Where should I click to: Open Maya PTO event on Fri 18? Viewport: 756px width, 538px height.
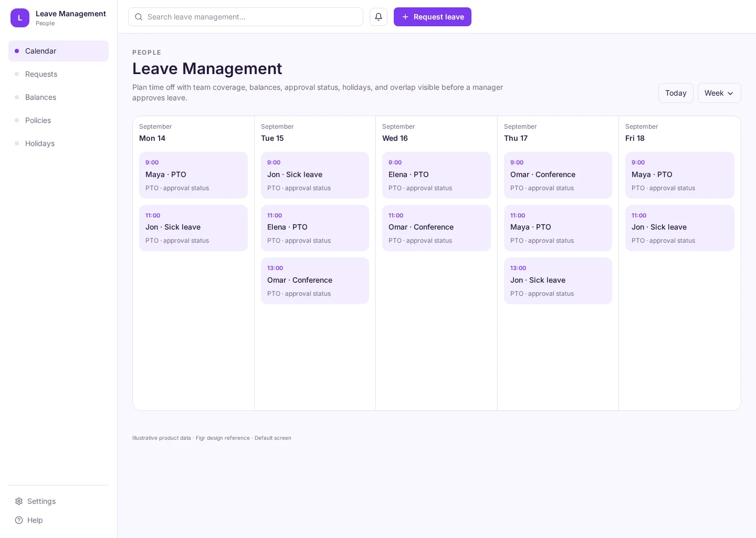tap(680, 175)
